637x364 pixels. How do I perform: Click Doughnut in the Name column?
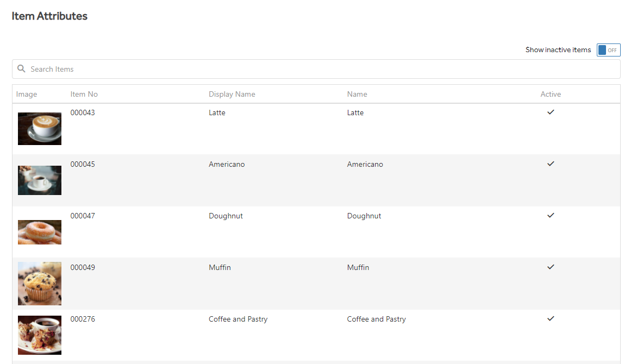pos(364,216)
